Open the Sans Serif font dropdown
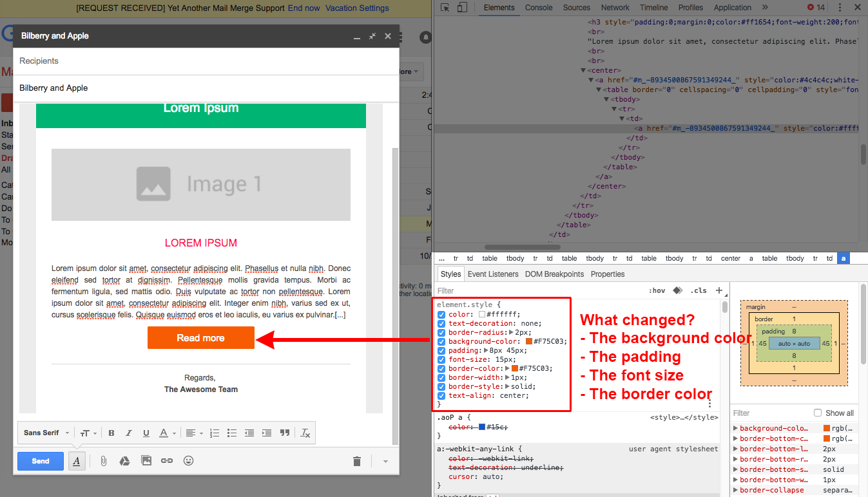 pos(46,433)
